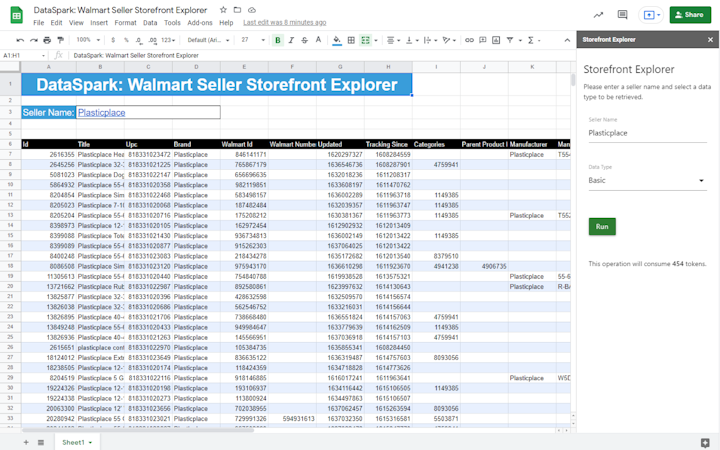Image resolution: width=720 pixels, height=450 pixels.
Task: Open the activity dashboard trend icon
Action: click(598, 15)
